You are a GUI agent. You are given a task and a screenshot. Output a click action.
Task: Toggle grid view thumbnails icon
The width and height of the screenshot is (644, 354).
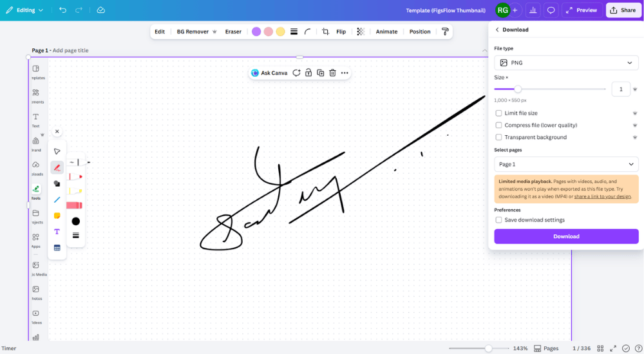pyautogui.click(x=600, y=348)
